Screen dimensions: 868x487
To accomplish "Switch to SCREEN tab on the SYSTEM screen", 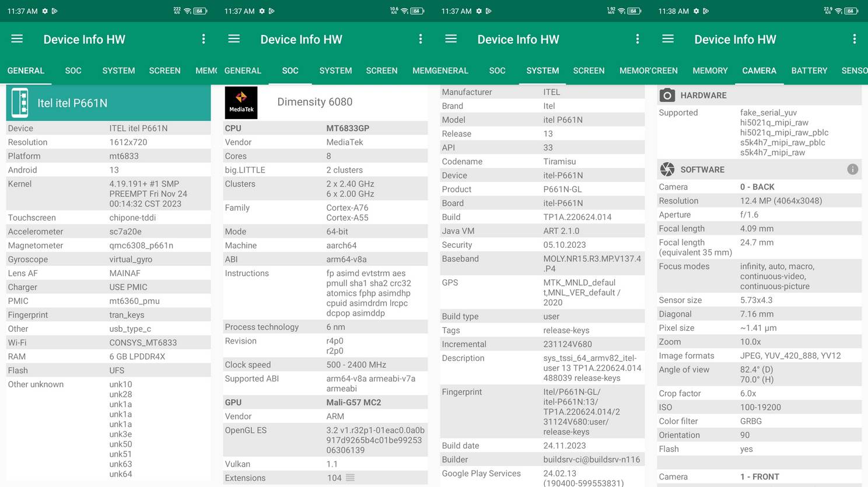I will pos(589,71).
